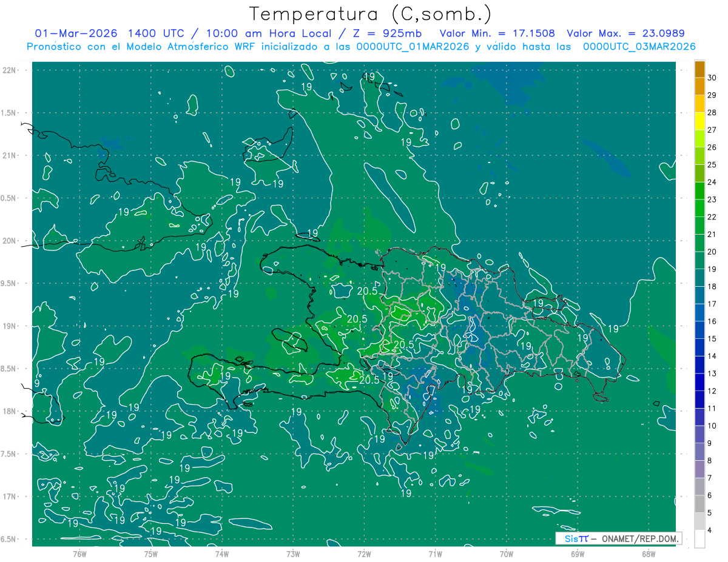Click the 0000UTC_03MAR2026 valid-until time
This screenshot has height=562, width=728.
click(x=639, y=47)
